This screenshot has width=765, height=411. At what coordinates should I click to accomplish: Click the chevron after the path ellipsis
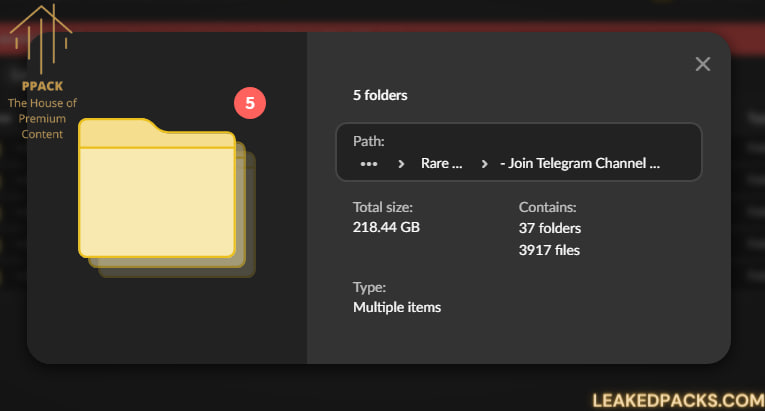pyautogui.click(x=401, y=163)
